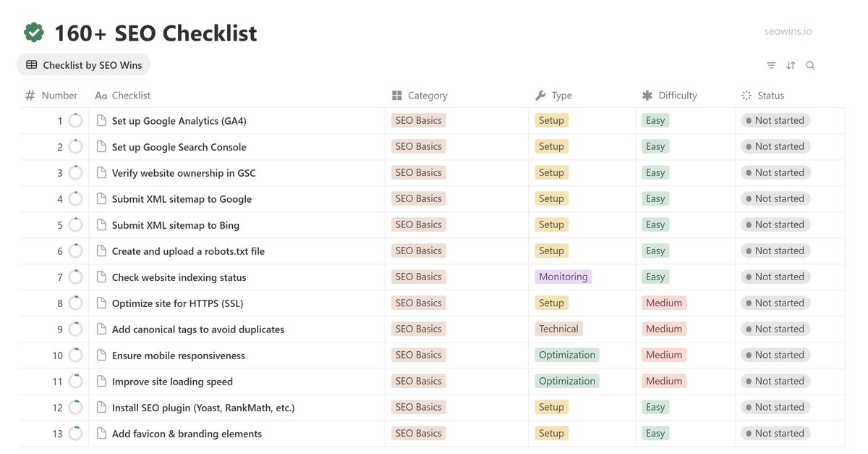Open 'Set up Google Analytics (GA4)' page
868x454 pixels.
click(179, 121)
